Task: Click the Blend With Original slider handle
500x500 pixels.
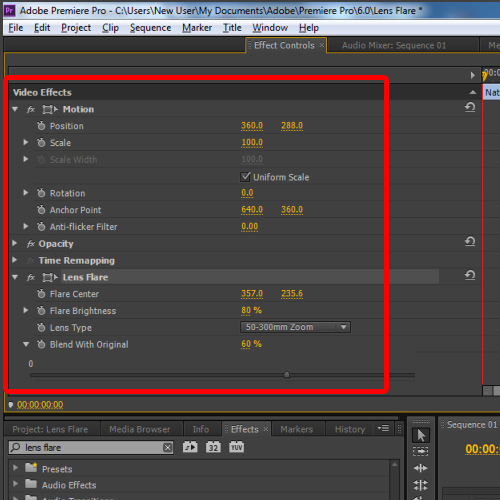Action: point(287,375)
